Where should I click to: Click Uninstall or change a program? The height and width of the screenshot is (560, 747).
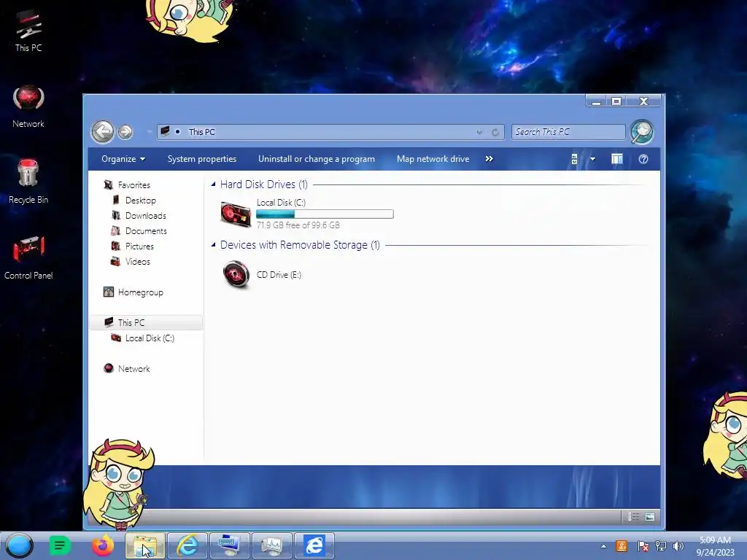(317, 159)
